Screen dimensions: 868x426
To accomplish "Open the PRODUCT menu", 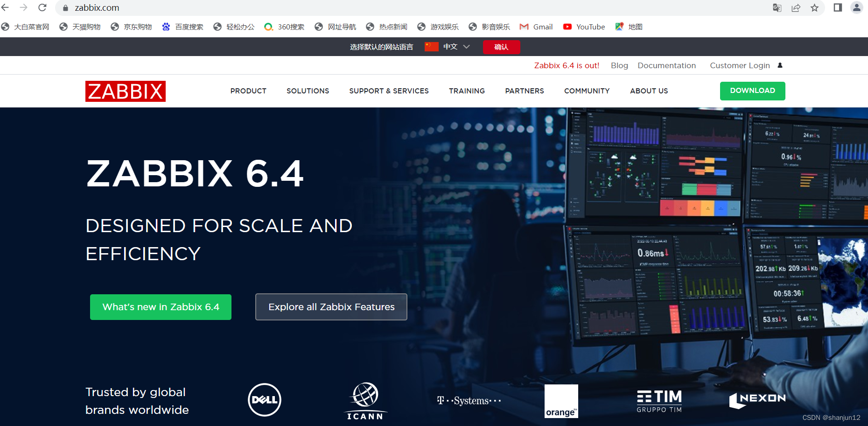I will point(248,91).
